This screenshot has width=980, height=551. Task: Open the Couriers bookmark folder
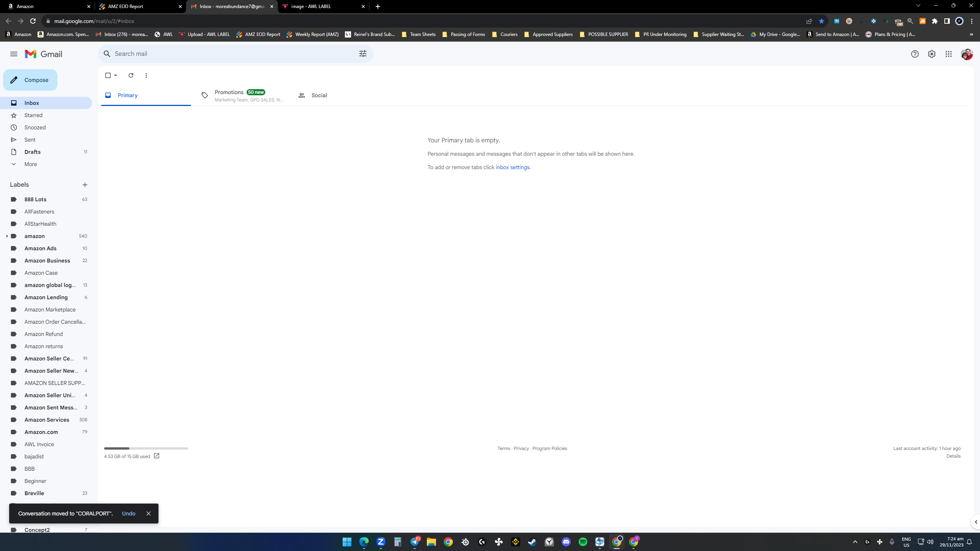tap(505, 34)
